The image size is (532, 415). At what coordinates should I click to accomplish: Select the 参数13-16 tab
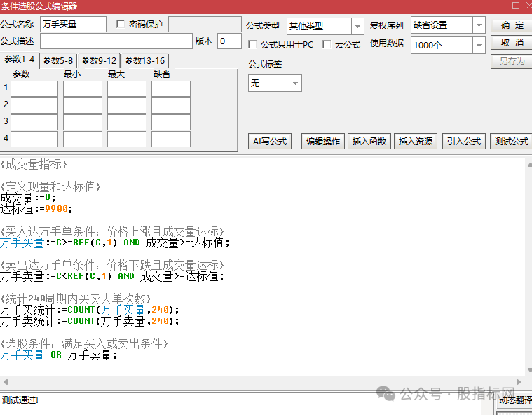145,61
